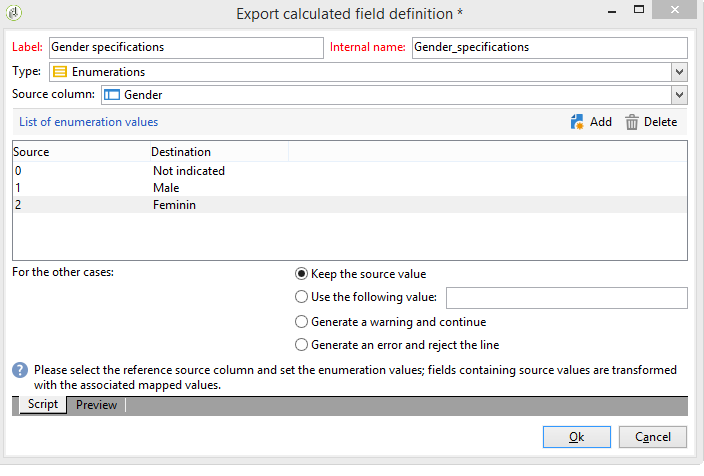Switch to the Preview tab
The width and height of the screenshot is (704, 476).
pyautogui.click(x=97, y=405)
